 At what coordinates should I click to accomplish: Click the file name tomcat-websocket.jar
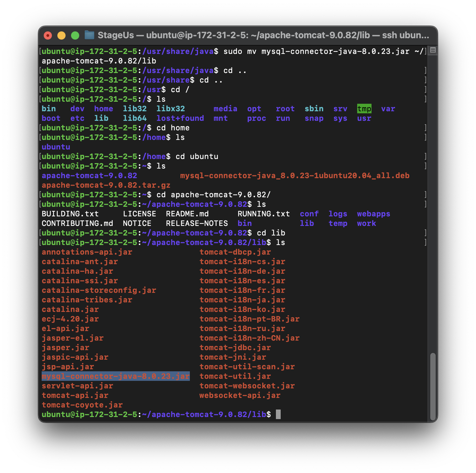[247, 386]
